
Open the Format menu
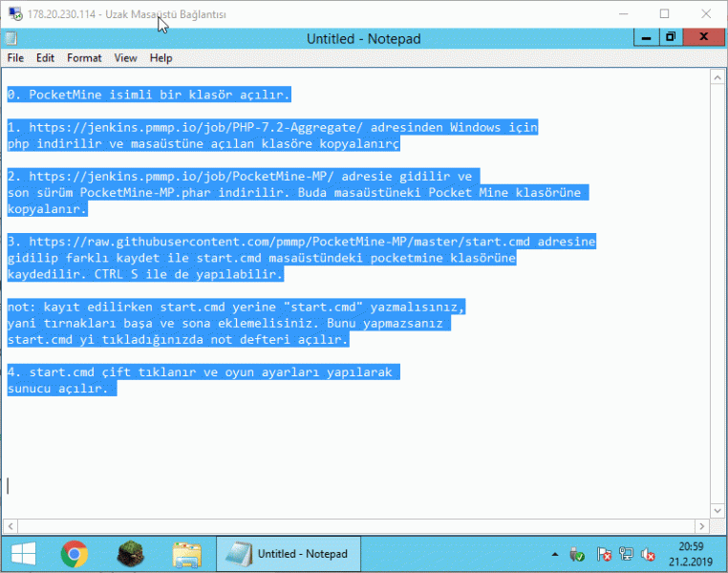click(84, 58)
